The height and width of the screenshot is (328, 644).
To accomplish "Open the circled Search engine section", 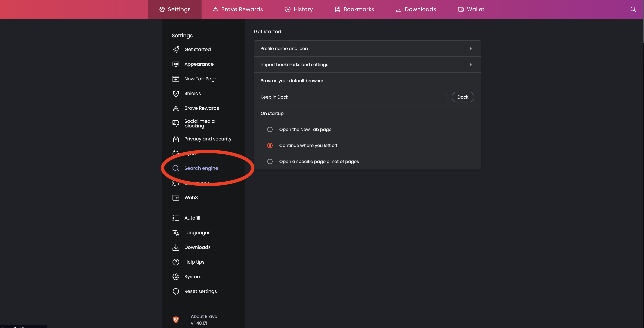I will pos(201,168).
